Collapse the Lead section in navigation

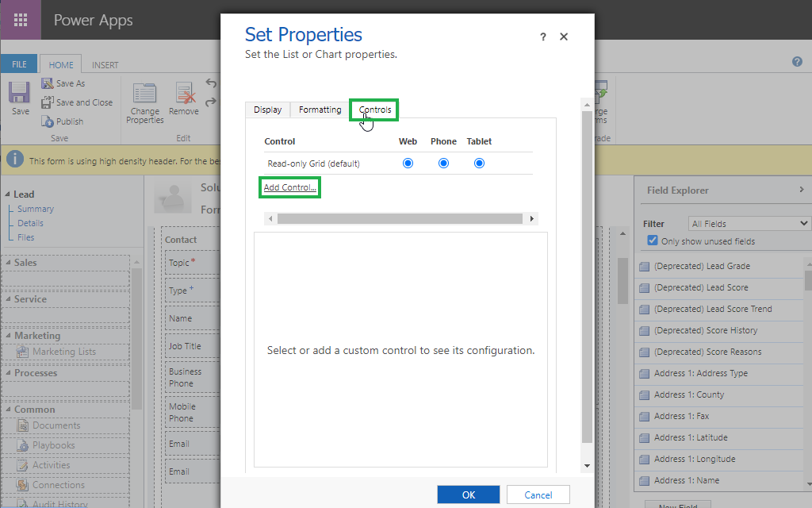(x=7, y=194)
